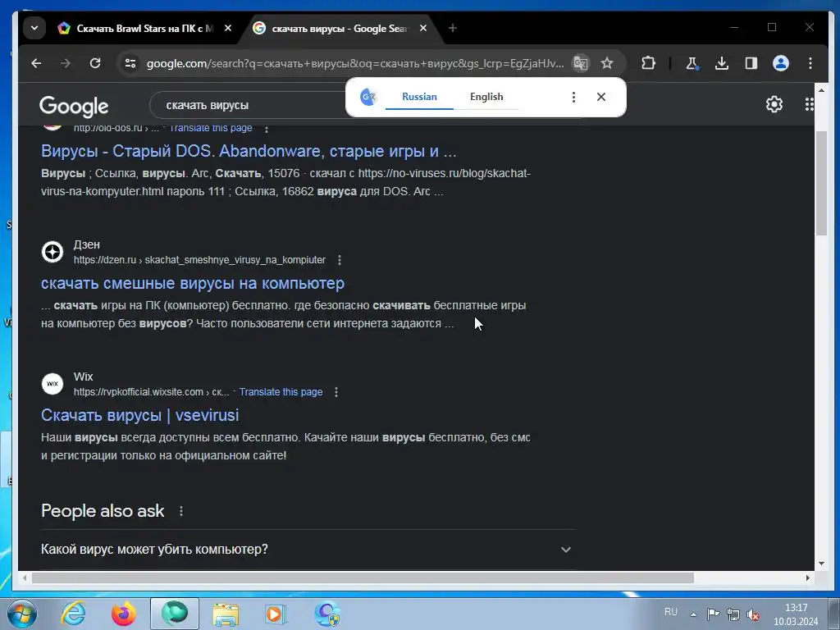Image resolution: width=840 pixels, height=630 pixels.
Task: Open the clock showing 13:17
Action: coord(796,614)
